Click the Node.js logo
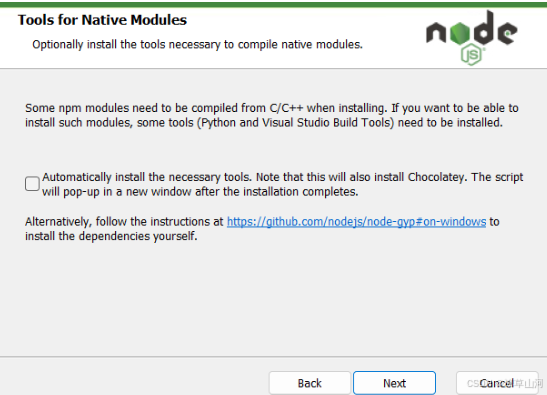This screenshot has height=395, width=547. point(471,38)
